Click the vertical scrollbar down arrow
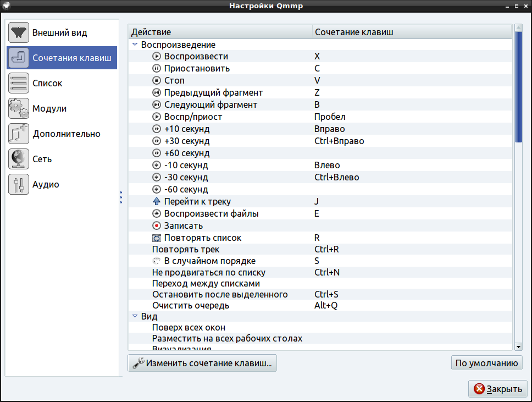This screenshot has height=402, width=532. pos(518,346)
